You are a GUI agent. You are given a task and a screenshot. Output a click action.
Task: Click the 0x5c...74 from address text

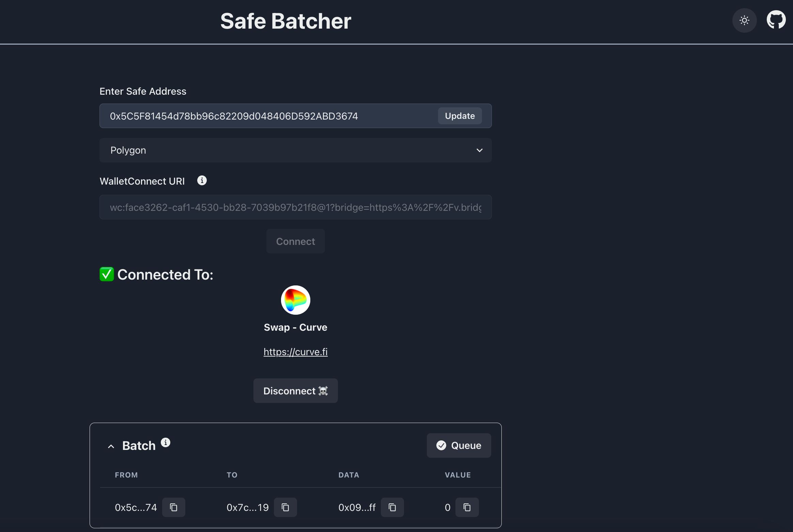pyautogui.click(x=136, y=507)
